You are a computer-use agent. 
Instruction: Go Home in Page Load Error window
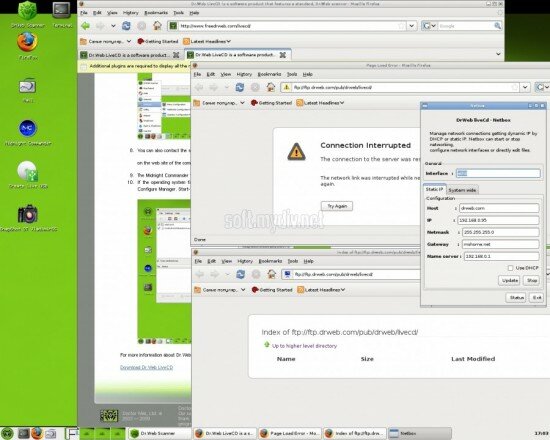(270, 87)
